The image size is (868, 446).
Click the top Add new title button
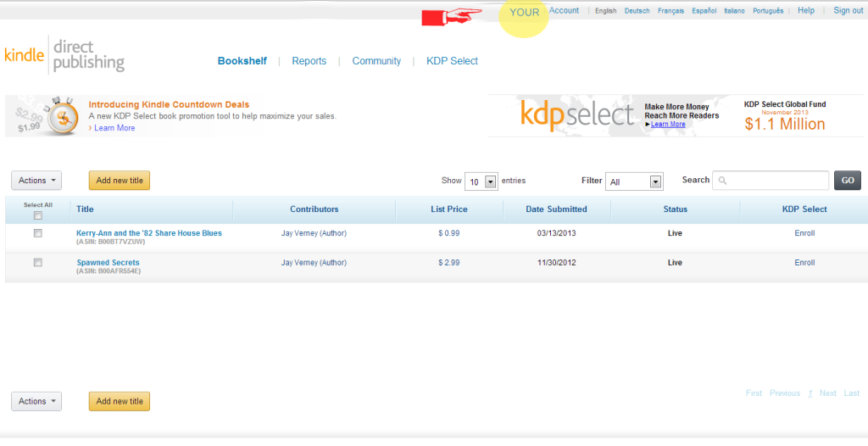120,181
